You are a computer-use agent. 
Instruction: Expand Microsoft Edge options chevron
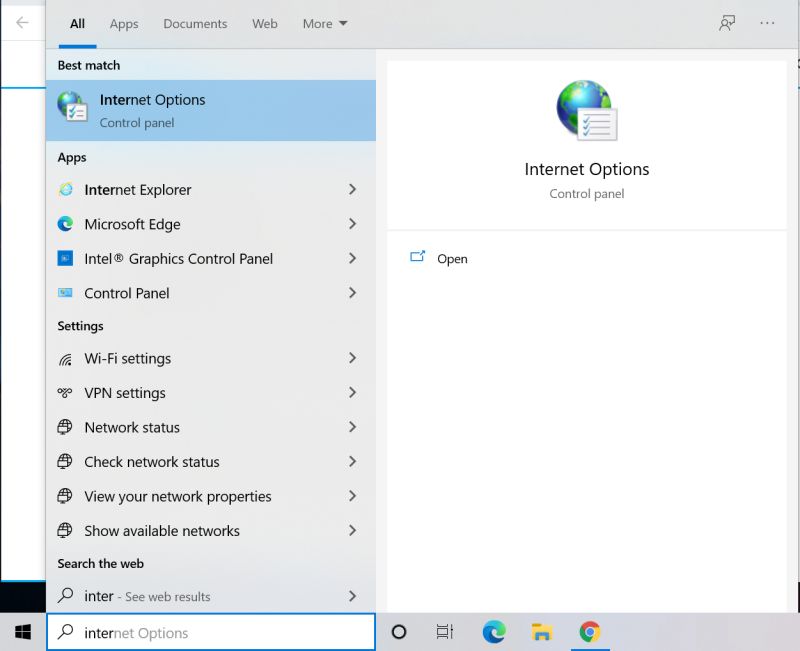point(353,224)
